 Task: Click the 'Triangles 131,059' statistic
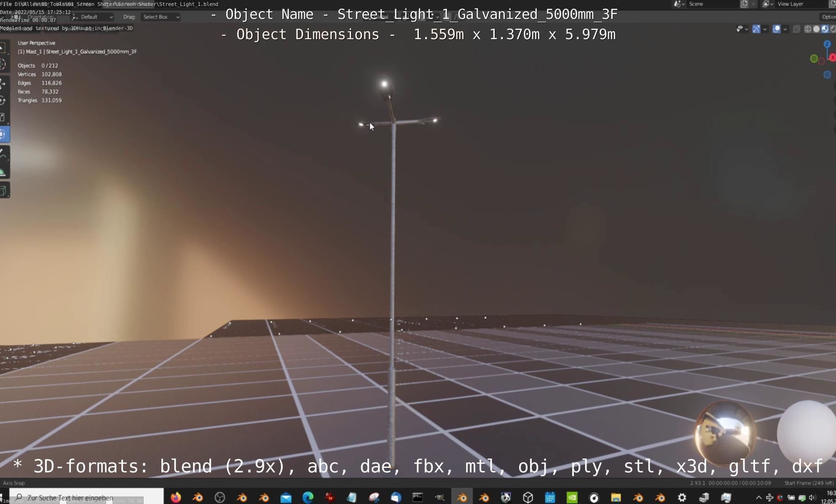pyautogui.click(x=40, y=100)
